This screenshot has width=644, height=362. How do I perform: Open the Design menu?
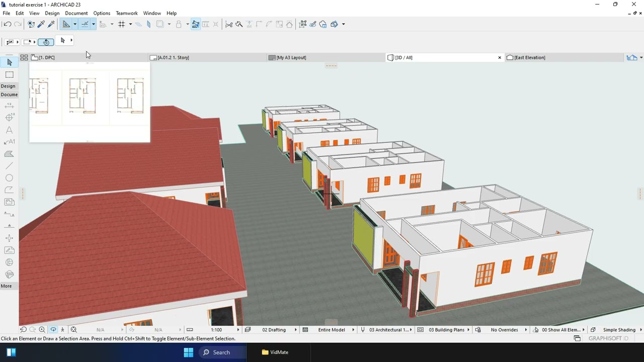pos(52,13)
